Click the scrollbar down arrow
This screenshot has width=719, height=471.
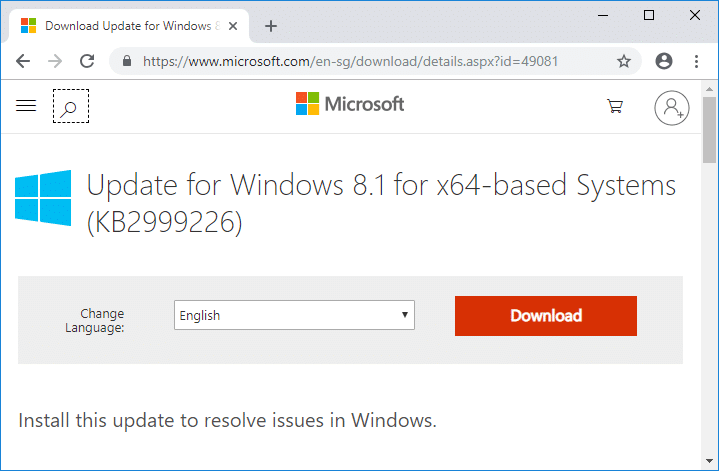coord(710,463)
